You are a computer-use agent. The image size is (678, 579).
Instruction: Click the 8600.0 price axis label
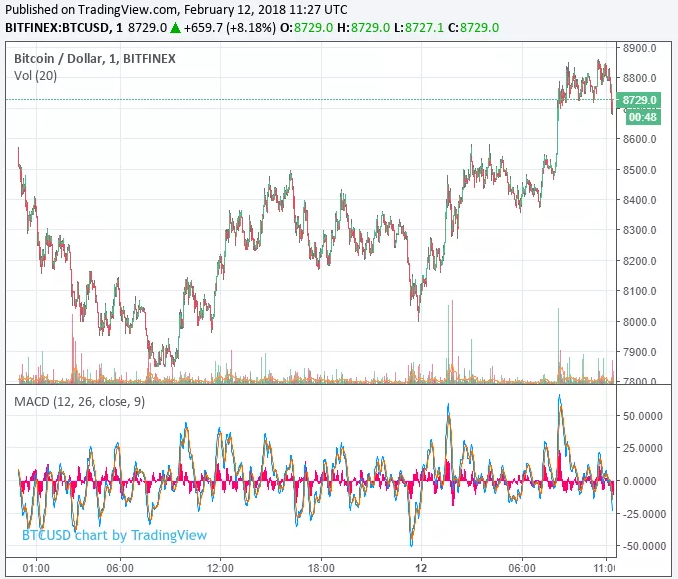(639, 139)
